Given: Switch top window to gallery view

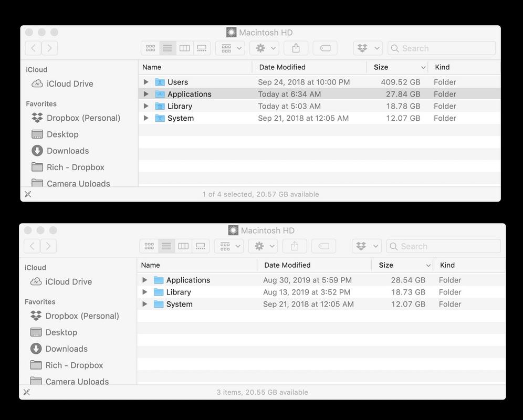Looking at the screenshot, I should [202, 48].
